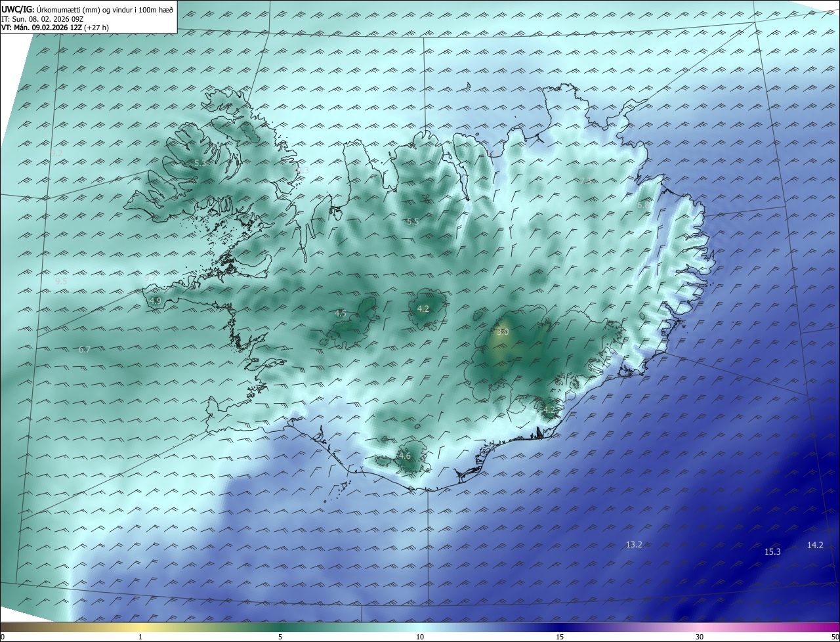Click the 15.3 value on the map
Screen dimensions: 840x642
pos(773,552)
